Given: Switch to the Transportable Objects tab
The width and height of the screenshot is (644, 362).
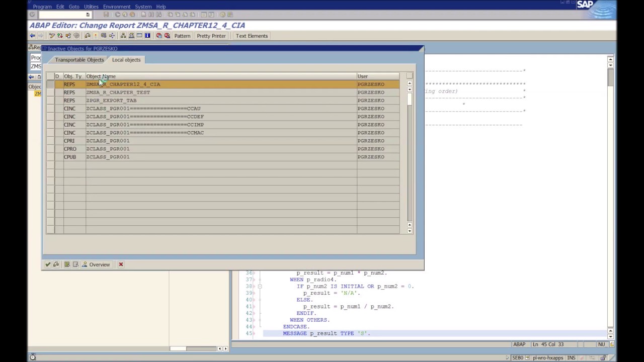Looking at the screenshot, I should [79, 60].
